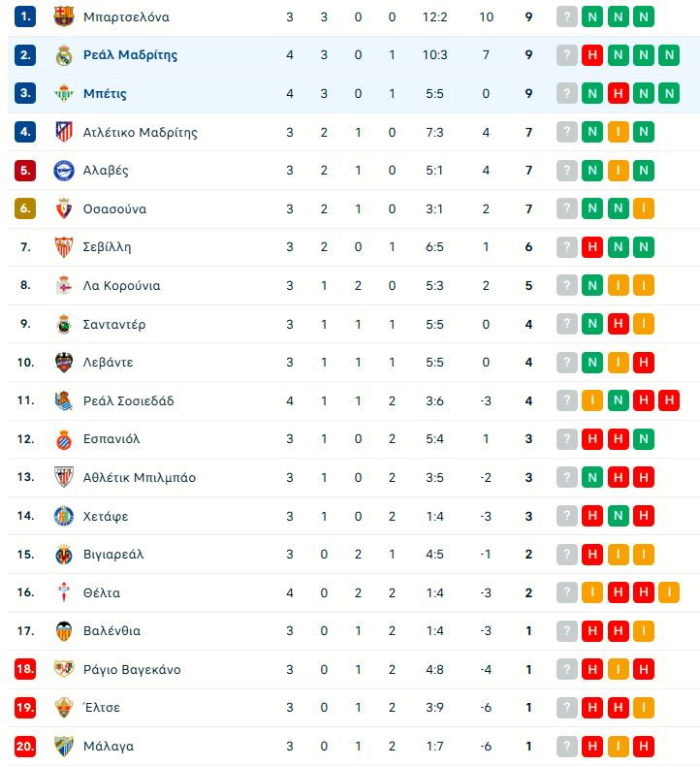
Task: Click the red position 20 badge
Action: coord(25,746)
